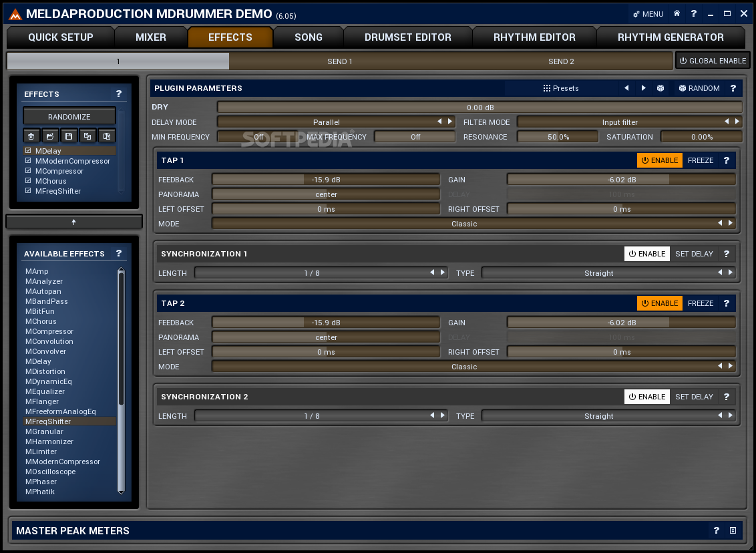
Task: Open help for Plugin Parameters
Action: coord(733,87)
